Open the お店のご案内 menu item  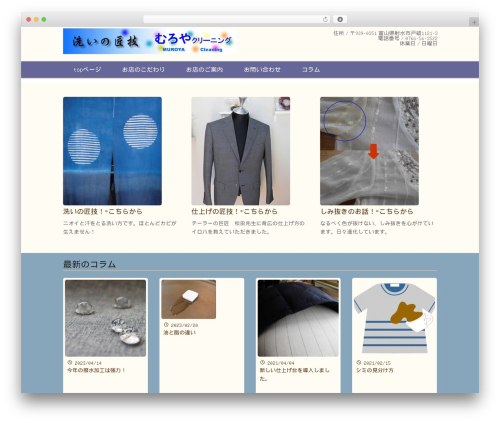(204, 69)
